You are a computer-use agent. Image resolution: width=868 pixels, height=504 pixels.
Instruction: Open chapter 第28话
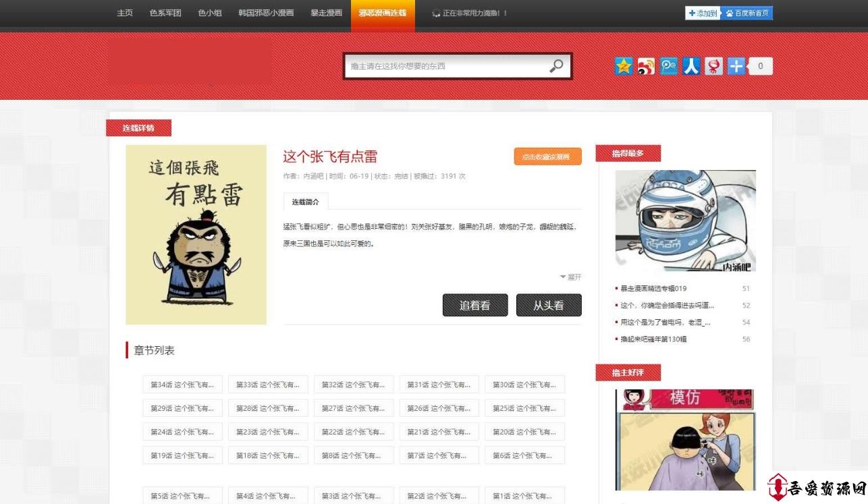point(268,408)
